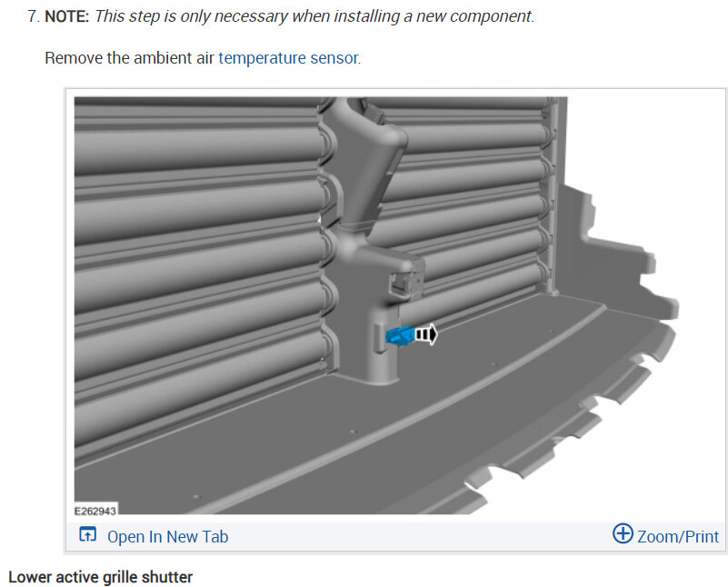728x587 pixels.
Task: Click the image footer bar between links
Action: click(420, 536)
